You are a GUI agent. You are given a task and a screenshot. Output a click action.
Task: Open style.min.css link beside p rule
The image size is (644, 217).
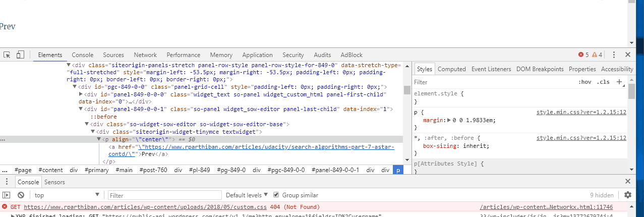pos(581,113)
